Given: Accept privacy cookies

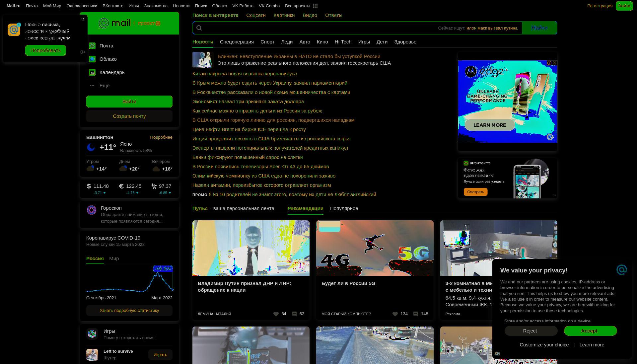Looking at the screenshot, I should [x=591, y=331].
